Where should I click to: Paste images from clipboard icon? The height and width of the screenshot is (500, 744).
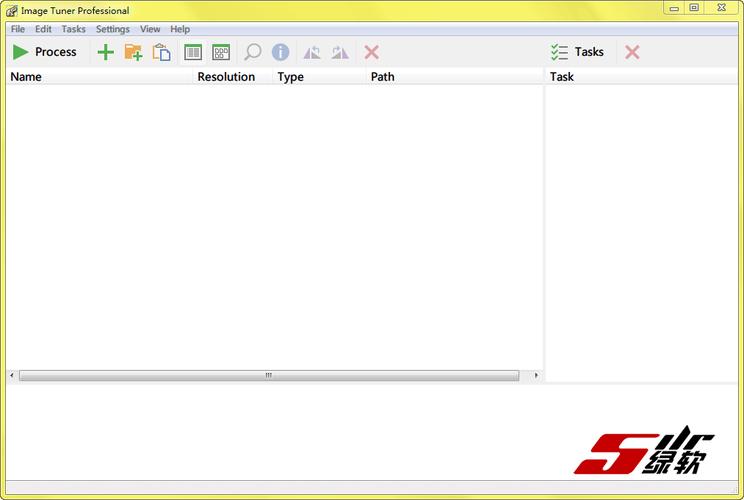[161, 52]
